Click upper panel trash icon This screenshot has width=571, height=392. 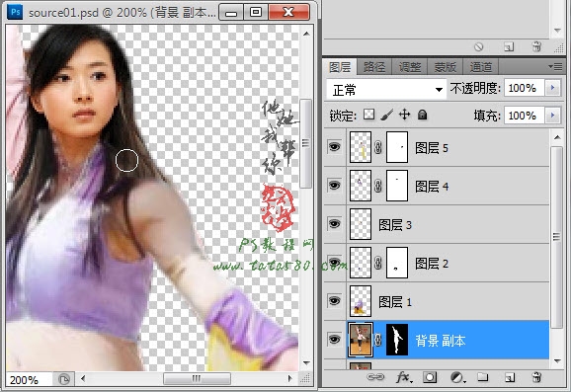tap(536, 46)
